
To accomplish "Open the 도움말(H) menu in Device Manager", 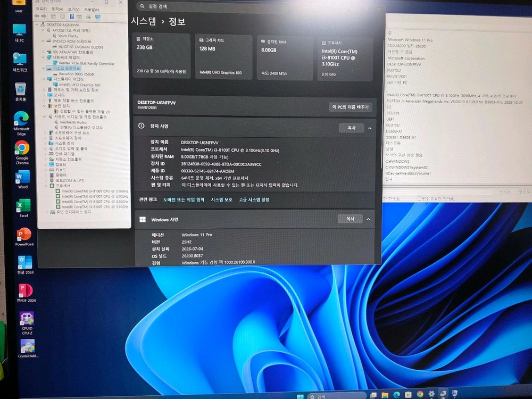I will [92, 10].
